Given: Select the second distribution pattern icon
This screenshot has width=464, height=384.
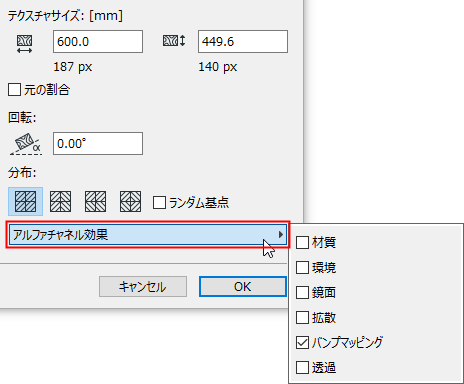Looking at the screenshot, I should [x=60, y=202].
